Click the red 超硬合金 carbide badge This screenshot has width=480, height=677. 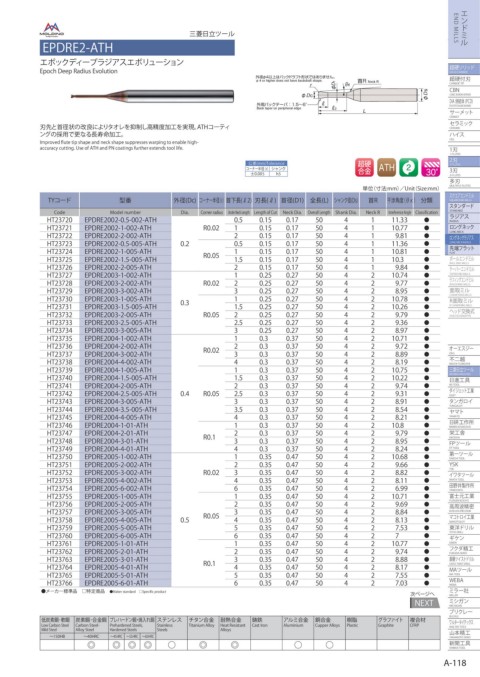pyautogui.click(x=364, y=168)
